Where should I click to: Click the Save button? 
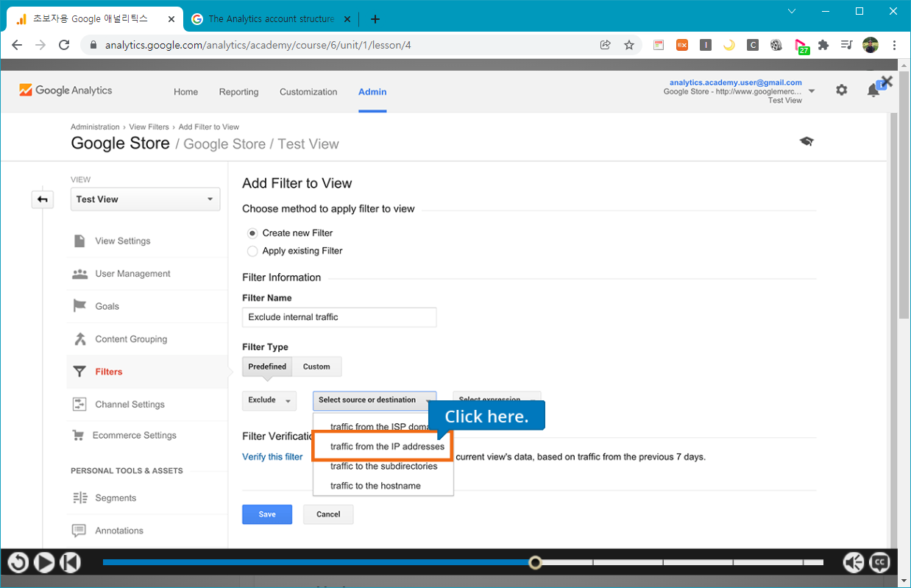pyautogui.click(x=267, y=514)
